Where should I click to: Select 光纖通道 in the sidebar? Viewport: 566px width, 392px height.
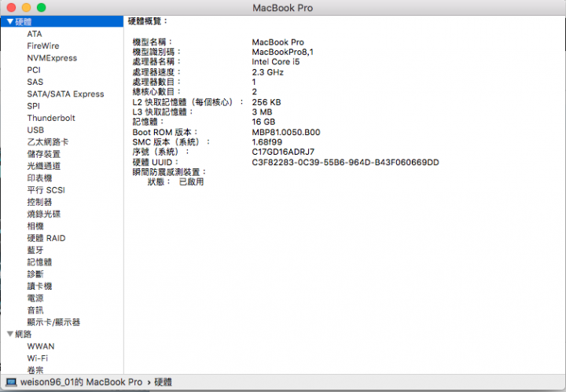click(44, 166)
